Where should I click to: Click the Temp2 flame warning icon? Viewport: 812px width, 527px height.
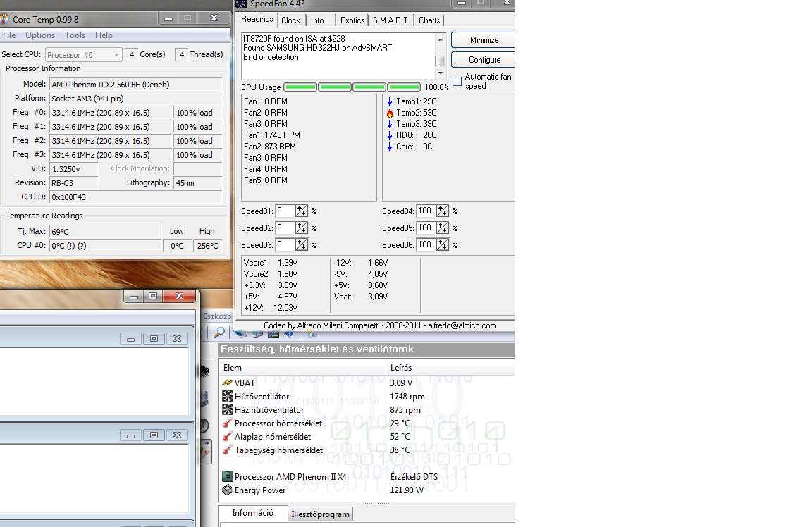(x=390, y=113)
